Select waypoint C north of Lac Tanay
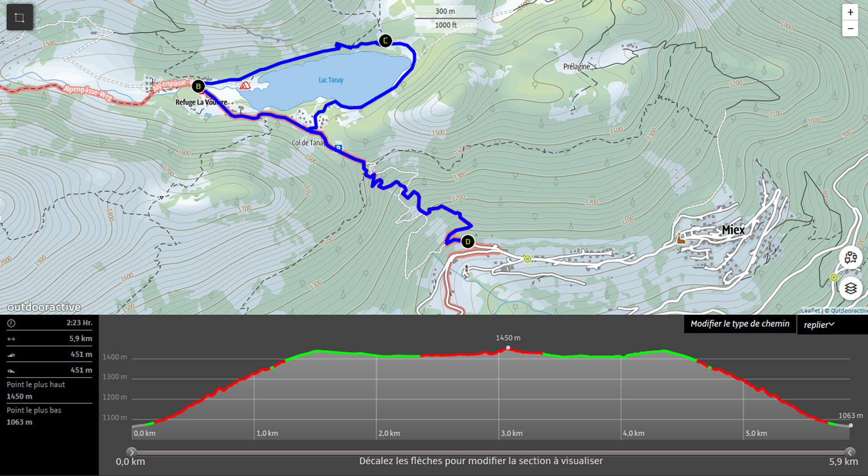868x476 pixels. coord(385,41)
